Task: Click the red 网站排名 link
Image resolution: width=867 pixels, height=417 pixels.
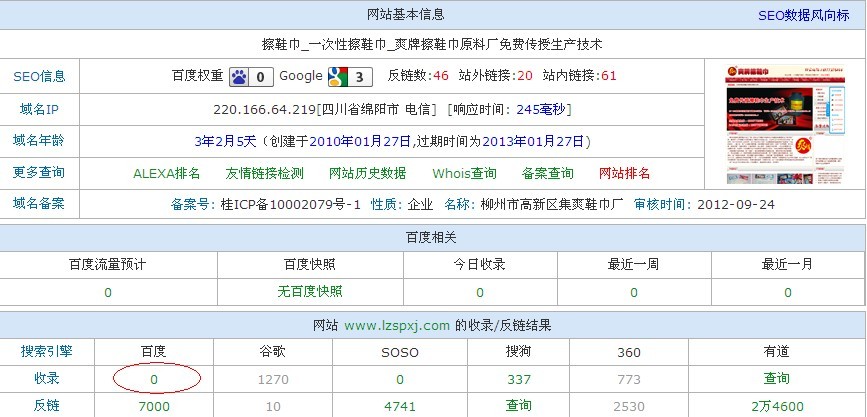Action: point(624,174)
